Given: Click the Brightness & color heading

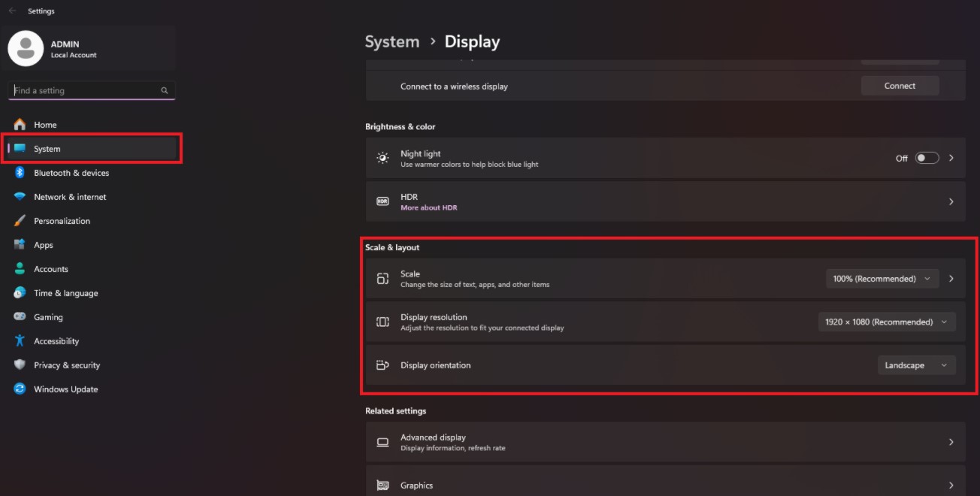Looking at the screenshot, I should [x=401, y=127].
